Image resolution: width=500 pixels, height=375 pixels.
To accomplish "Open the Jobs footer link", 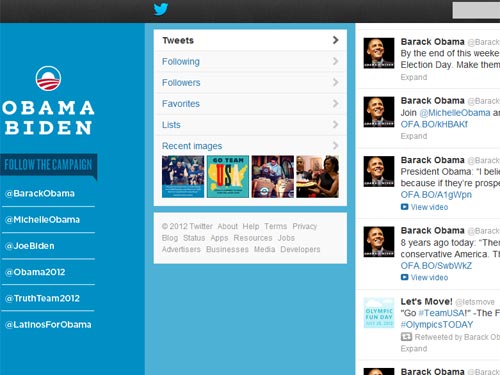I will pyautogui.click(x=286, y=238).
